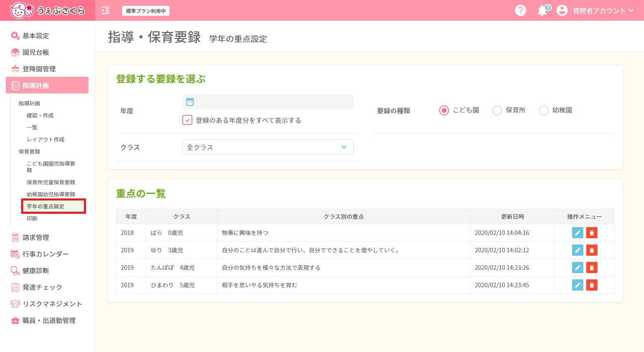Viewport: 644px width, 352px height.
Task: Open notifications bell icon
Action: coord(543,10)
